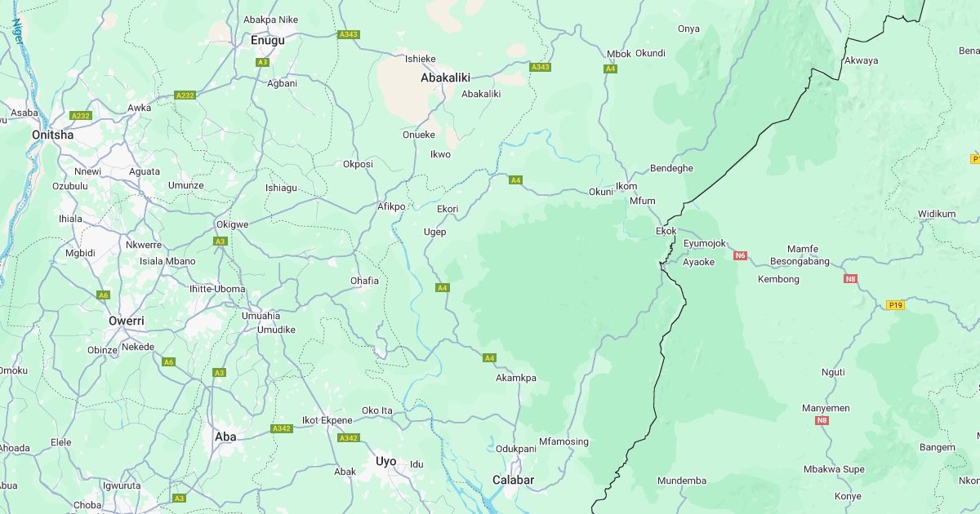Click the Onitsha city label
The width and height of the screenshot is (980, 514).
pos(52,135)
